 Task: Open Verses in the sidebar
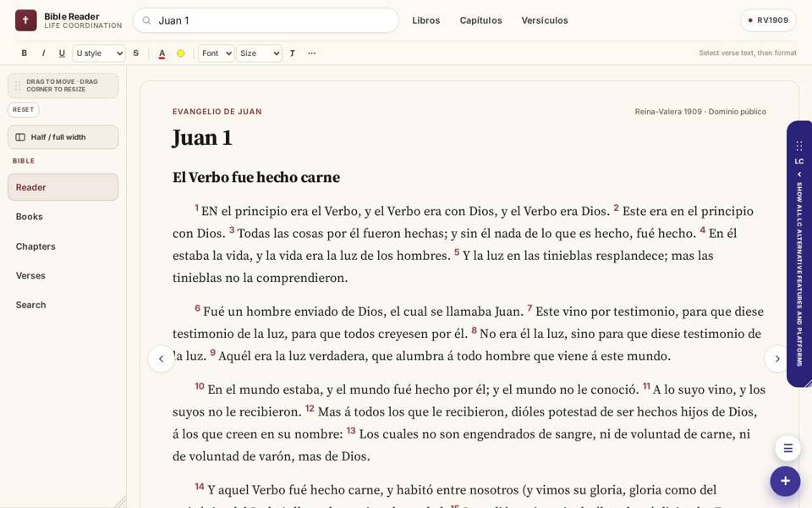63,276
